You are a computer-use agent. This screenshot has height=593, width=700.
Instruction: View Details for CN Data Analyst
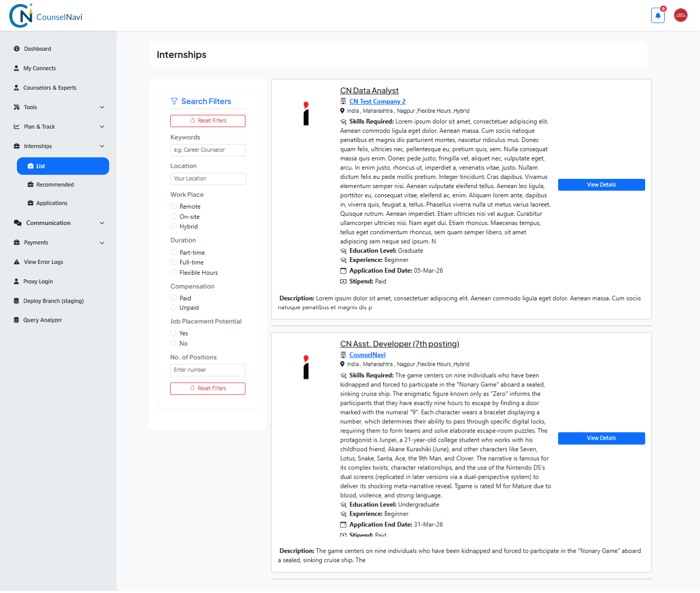coord(601,185)
